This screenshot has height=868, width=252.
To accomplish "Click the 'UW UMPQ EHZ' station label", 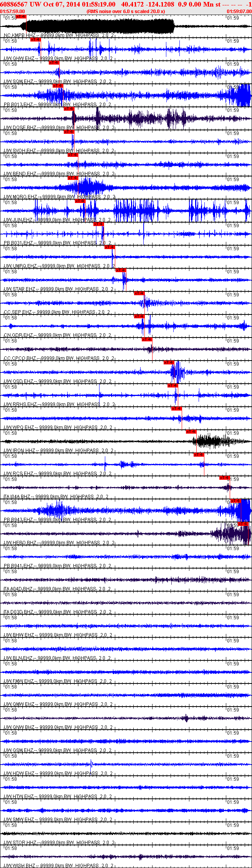I will pyautogui.click(x=20, y=266).
